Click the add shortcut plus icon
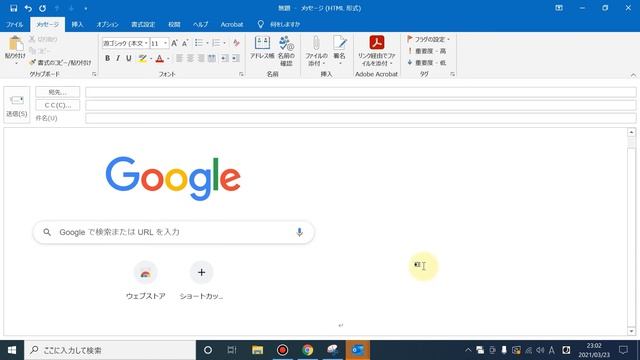The width and height of the screenshot is (640, 360). tap(202, 272)
